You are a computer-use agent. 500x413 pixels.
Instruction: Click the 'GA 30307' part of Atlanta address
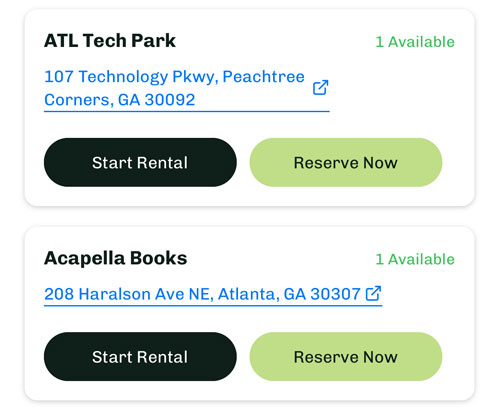322,294
